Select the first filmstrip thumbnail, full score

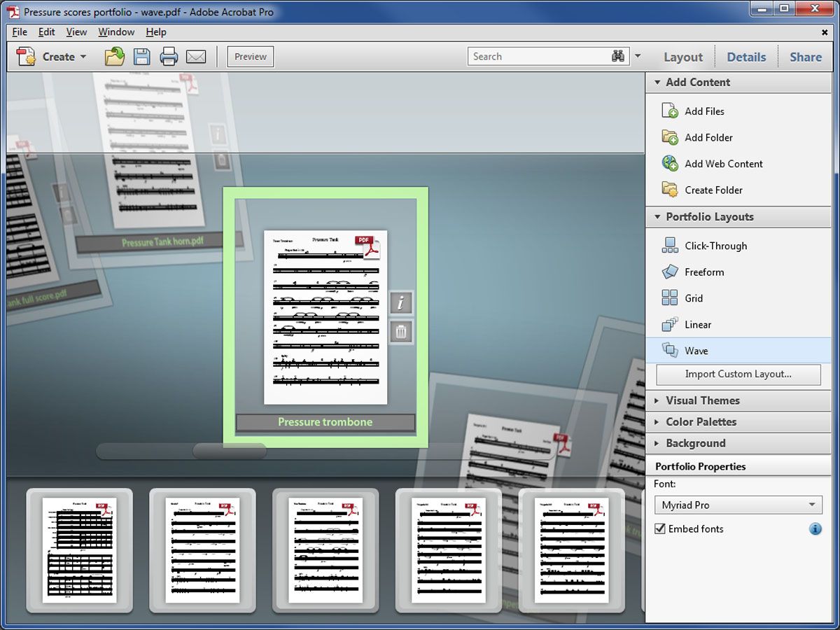pyautogui.click(x=79, y=550)
